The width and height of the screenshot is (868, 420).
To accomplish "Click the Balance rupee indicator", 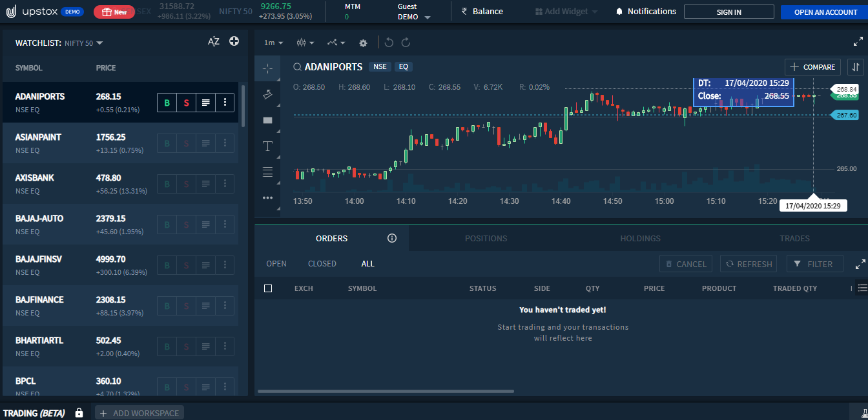I will tap(482, 12).
